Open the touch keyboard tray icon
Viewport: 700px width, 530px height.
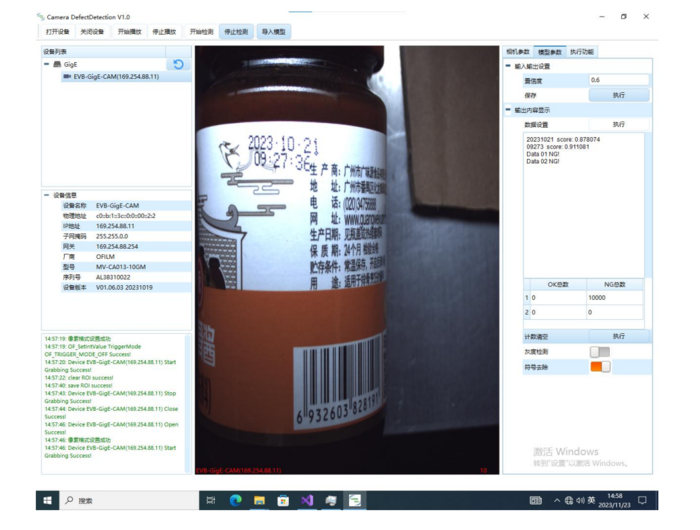[535, 501]
